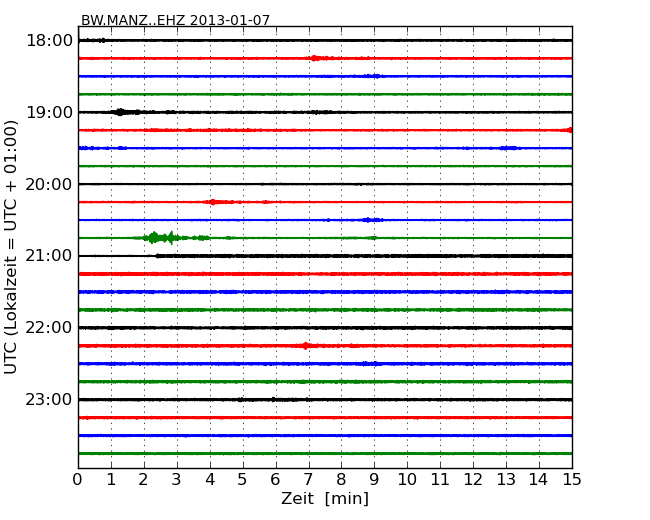The image size is (650, 520).
Task: Click the large green seismic burst before 21:00
Action: pyautogui.click(x=154, y=237)
